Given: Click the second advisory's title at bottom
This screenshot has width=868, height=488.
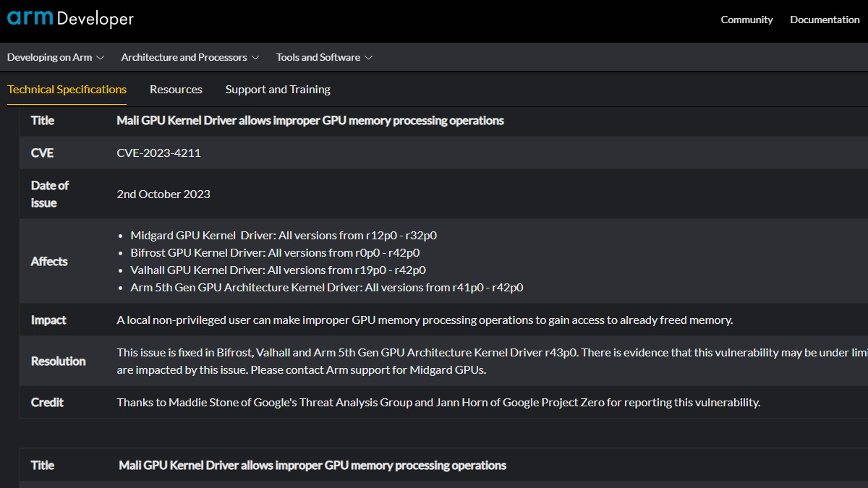Looking at the screenshot, I should pos(312,466).
